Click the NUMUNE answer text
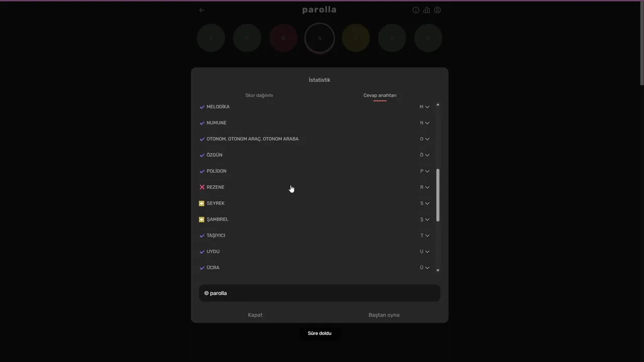 click(216, 123)
